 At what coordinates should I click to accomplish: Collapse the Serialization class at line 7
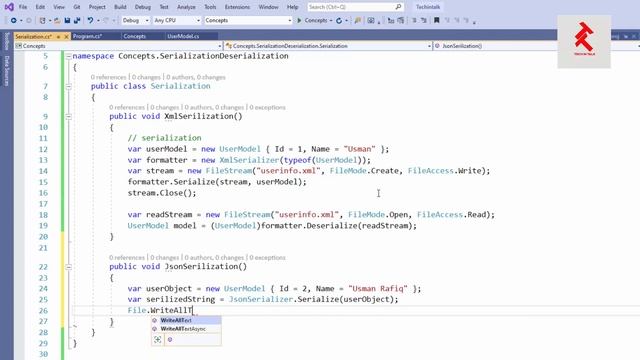pos(69,86)
